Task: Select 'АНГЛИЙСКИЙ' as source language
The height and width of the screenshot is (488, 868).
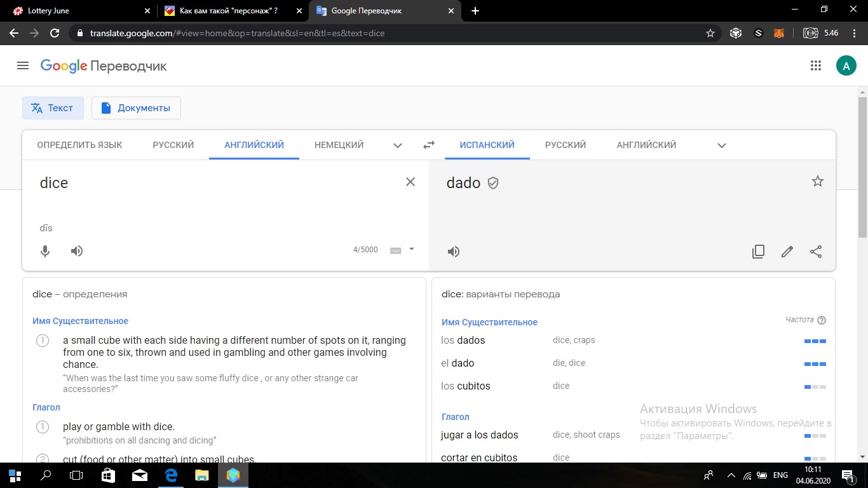Action: (x=254, y=145)
